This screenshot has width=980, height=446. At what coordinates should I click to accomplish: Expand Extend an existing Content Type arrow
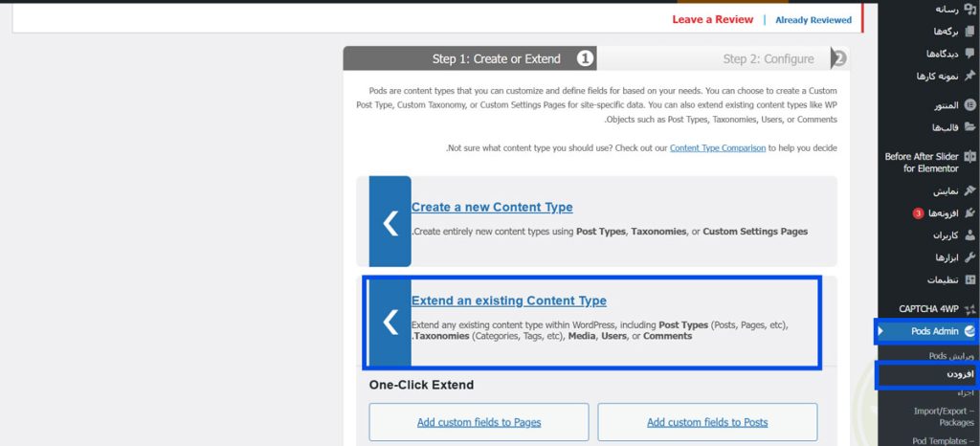[390, 323]
